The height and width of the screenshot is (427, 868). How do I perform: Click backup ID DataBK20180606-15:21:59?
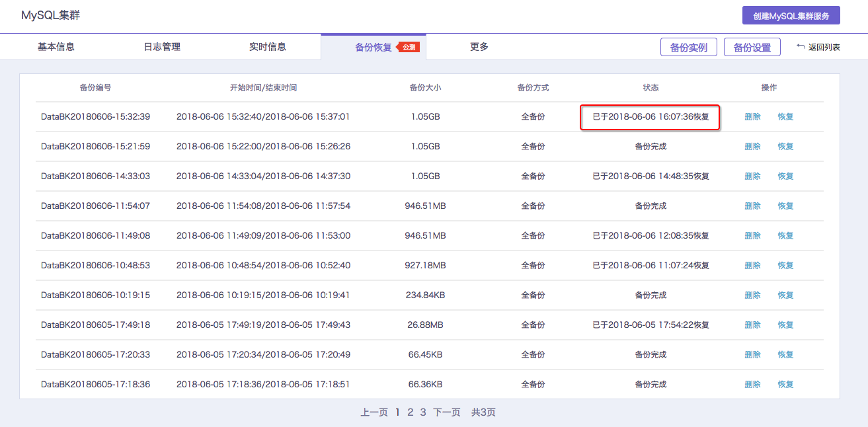click(x=95, y=147)
